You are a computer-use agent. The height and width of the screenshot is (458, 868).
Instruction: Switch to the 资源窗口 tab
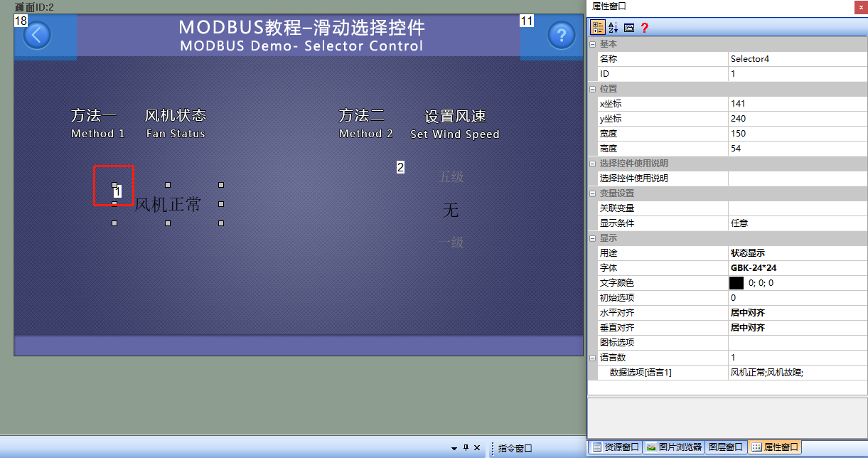(x=616, y=447)
